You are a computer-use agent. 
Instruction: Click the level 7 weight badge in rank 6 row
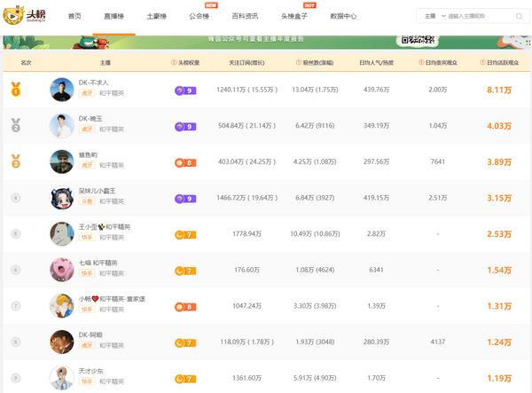[x=185, y=271]
